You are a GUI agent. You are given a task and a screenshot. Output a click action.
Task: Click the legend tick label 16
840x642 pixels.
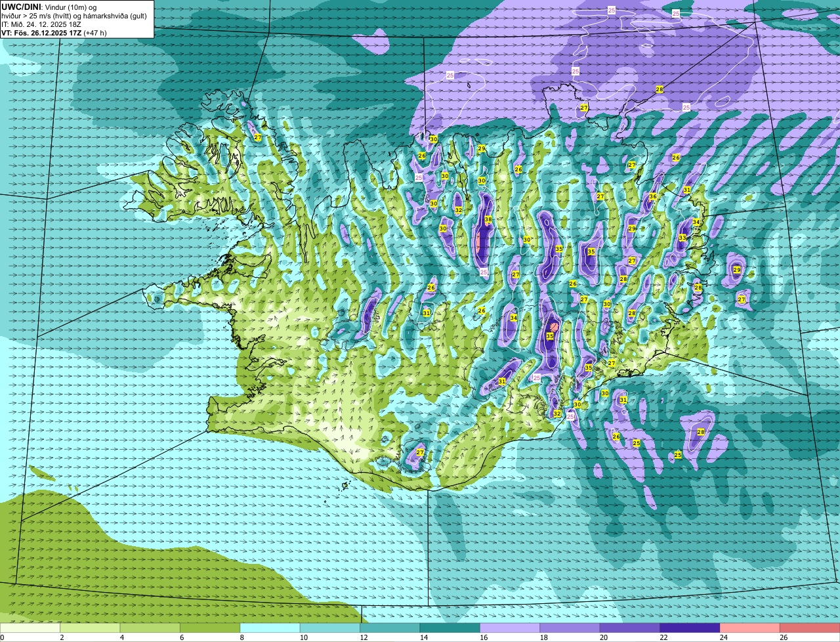click(x=484, y=637)
